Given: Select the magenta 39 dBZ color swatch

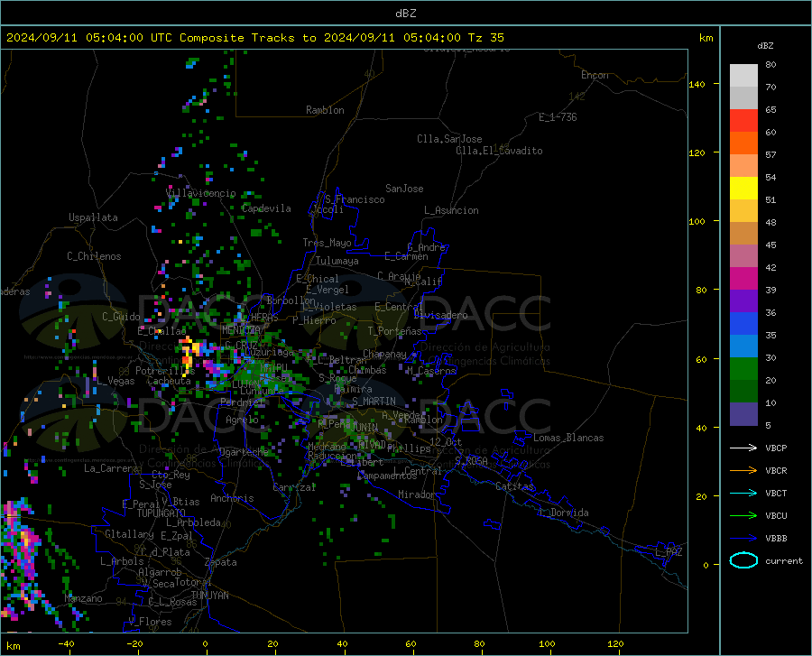Looking at the screenshot, I should (743, 279).
